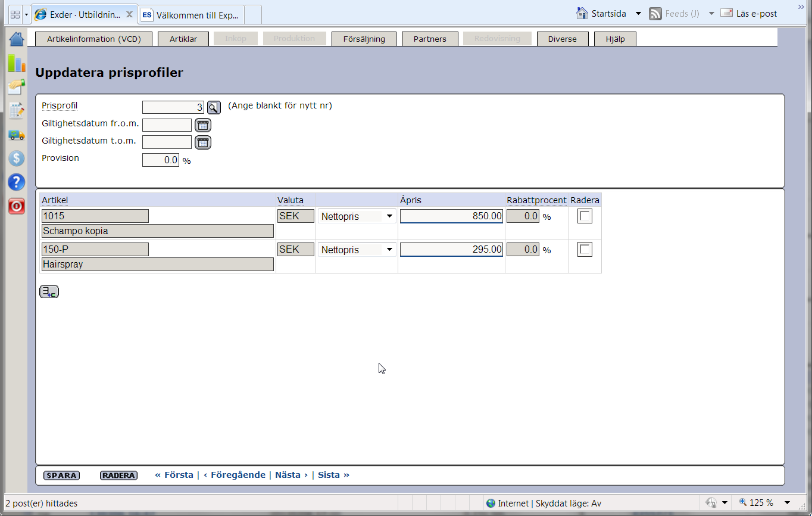The width and height of the screenshot is (812, 516).
Task: Open the Försäljning menu
Action: pyautogui.click(x=364, y=39)
